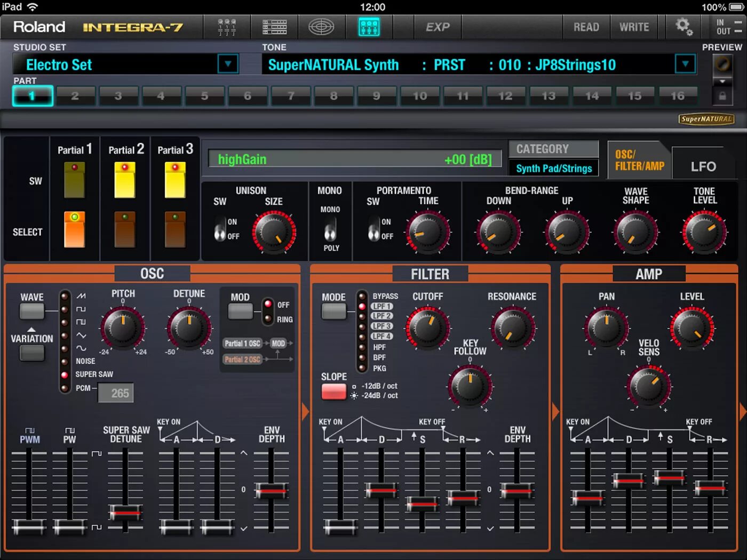Click the VARIATION button
The image size is (747, 560).
(x=32, y=353)
